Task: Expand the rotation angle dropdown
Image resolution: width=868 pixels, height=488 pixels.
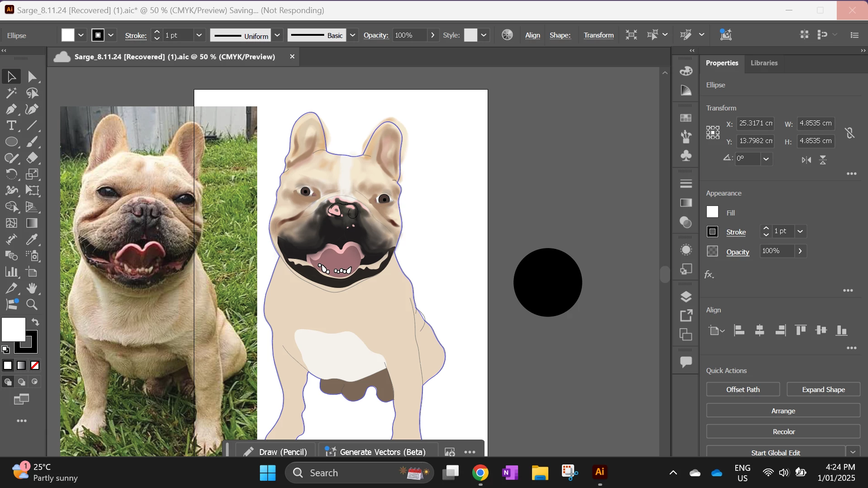Action: click(x=766, y=159)
